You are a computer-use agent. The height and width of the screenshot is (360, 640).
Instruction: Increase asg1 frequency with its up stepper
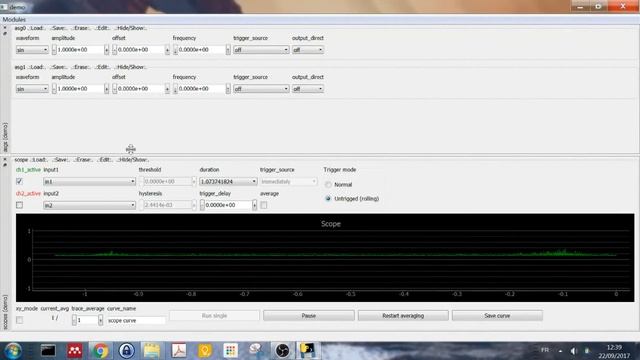point(228,89)
